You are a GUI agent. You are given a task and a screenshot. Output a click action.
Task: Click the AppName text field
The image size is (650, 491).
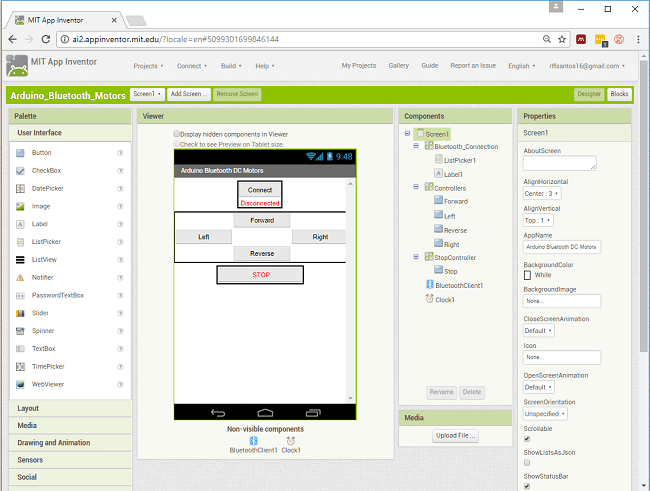[561, 246]
